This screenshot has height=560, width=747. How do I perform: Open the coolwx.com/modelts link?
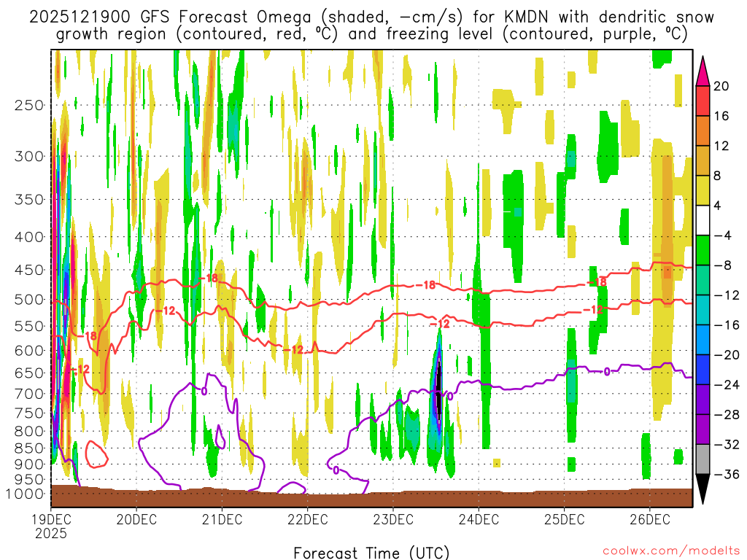coord(671,551)
